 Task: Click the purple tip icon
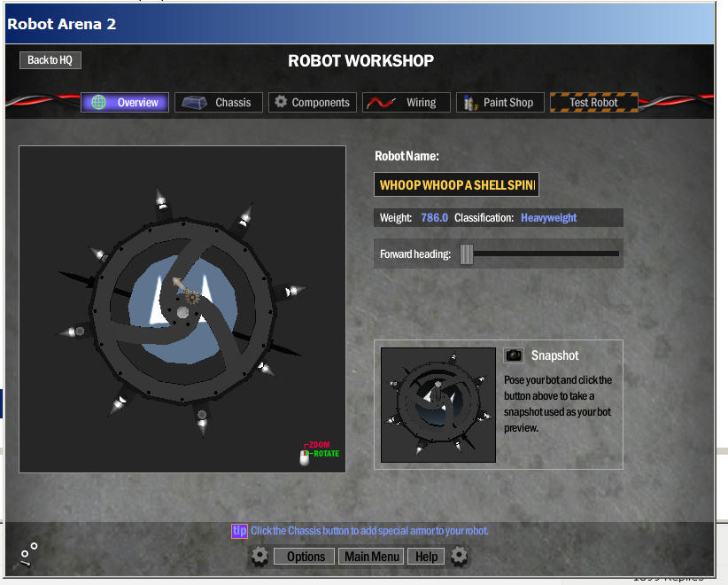tap(240, 531)
